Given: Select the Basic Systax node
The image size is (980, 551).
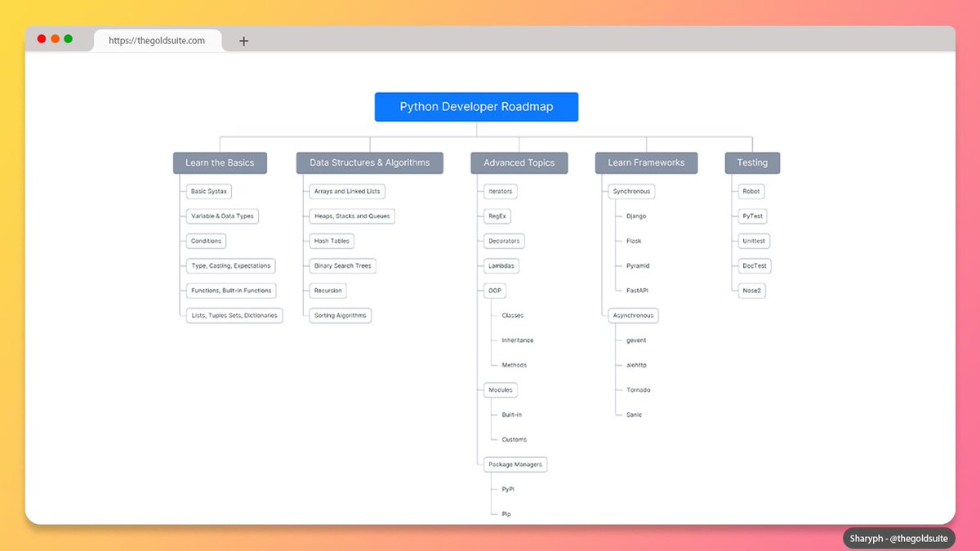Looking at the screenshot, I should [x=208, y=191].
